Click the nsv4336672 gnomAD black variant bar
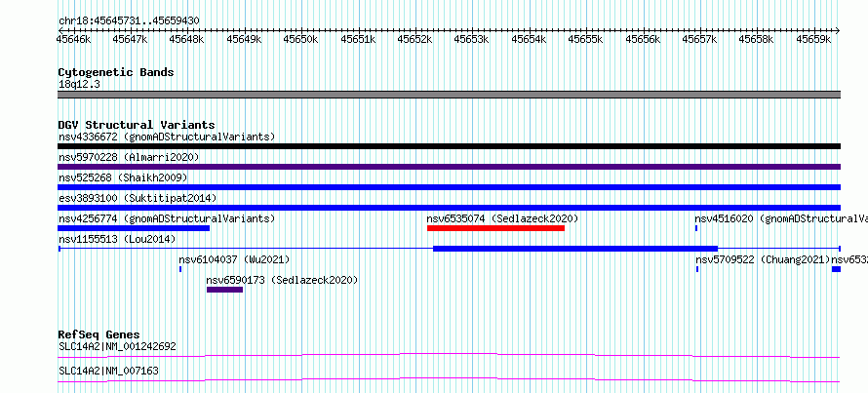This screenshot has width=868, height=393. tap(449, 146)
